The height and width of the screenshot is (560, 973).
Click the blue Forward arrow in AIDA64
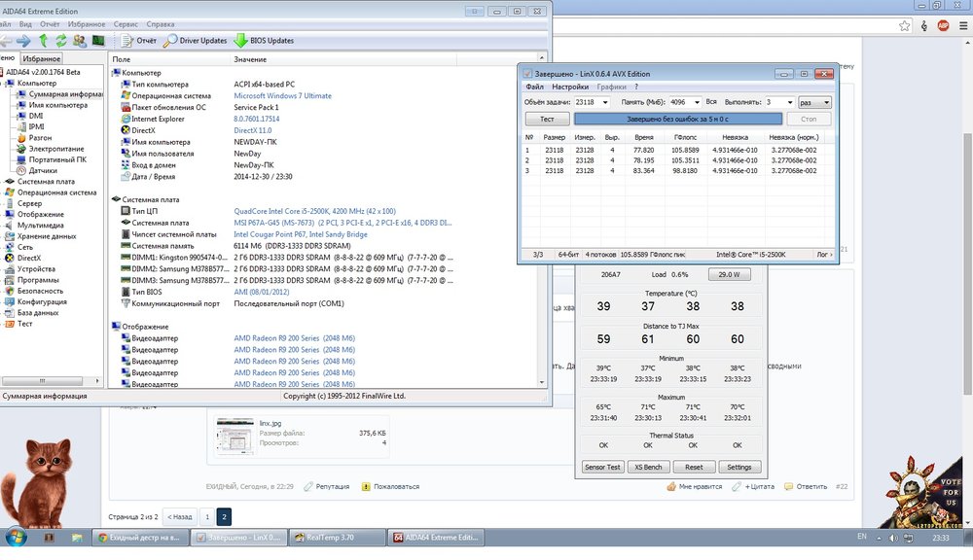(x=22, y=41)
